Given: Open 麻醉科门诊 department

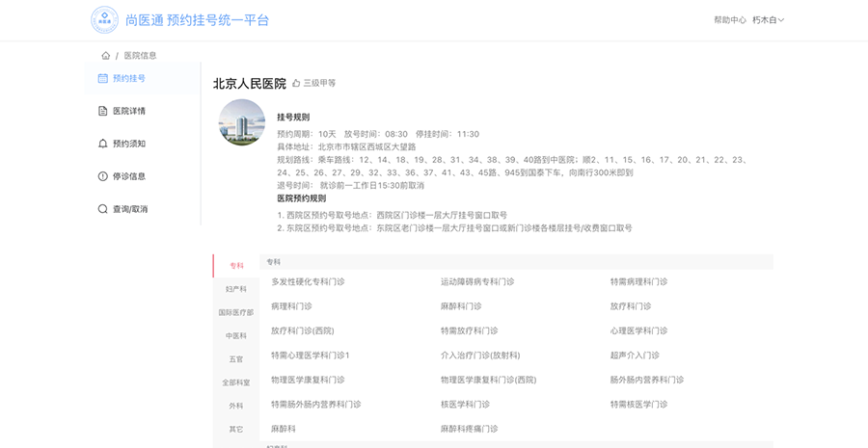Looking at the screenshot, I should tap(461, 305).
